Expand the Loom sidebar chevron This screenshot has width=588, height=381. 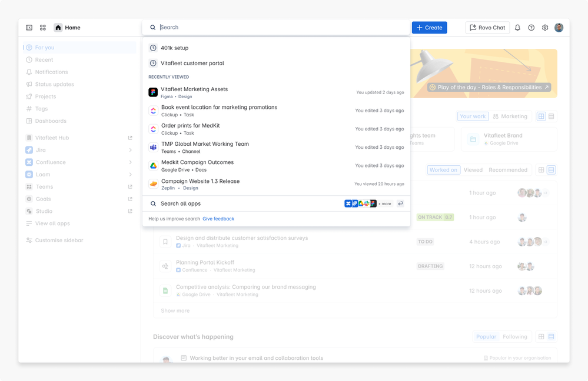(130, 175)
